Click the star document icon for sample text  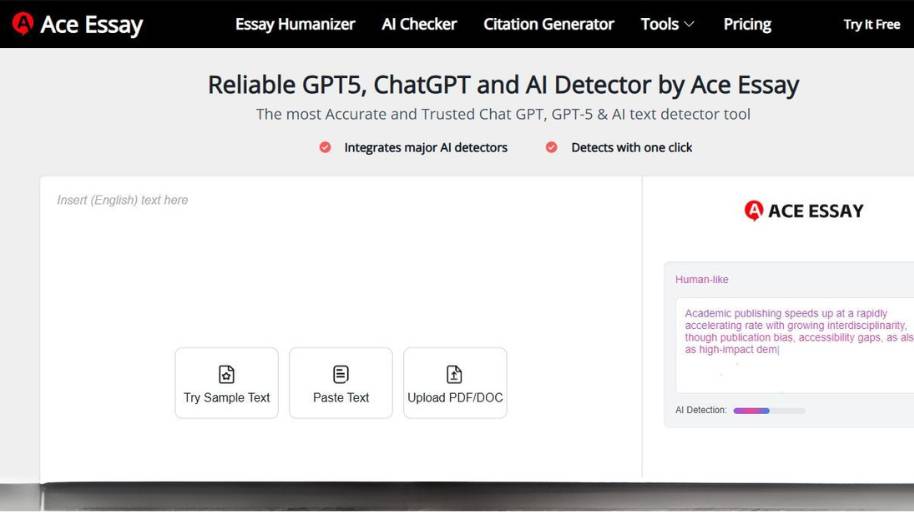(227, 374)
